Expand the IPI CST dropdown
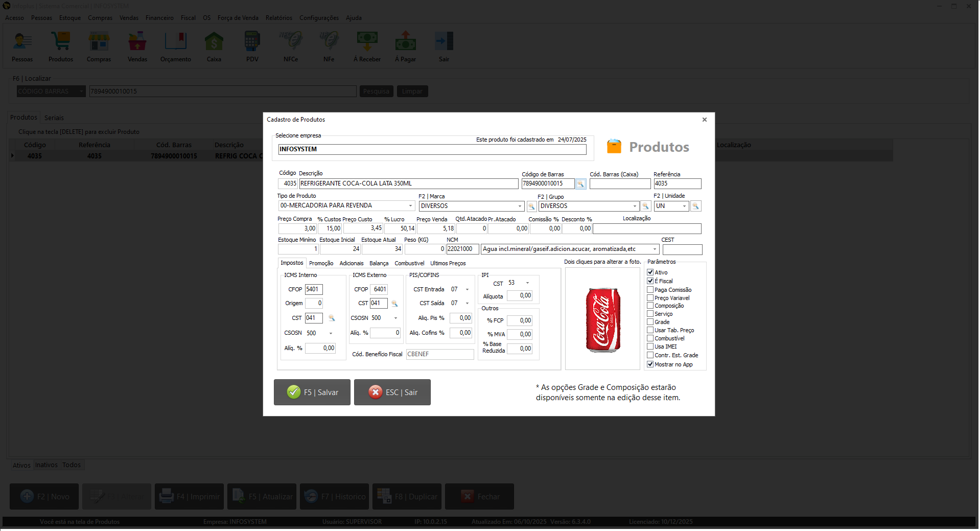Screen dimensions: 980x531 click(x=527, y=283)
